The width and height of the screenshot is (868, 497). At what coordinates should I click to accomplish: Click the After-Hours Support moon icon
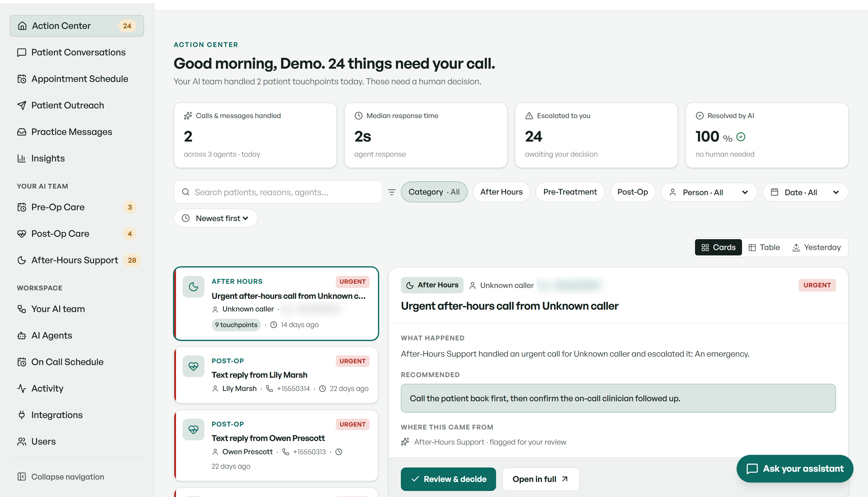21,261
